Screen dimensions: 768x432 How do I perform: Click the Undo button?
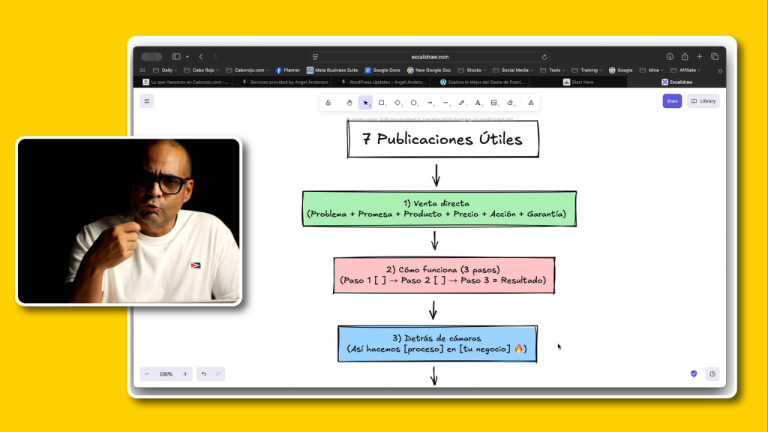[203, 374]
